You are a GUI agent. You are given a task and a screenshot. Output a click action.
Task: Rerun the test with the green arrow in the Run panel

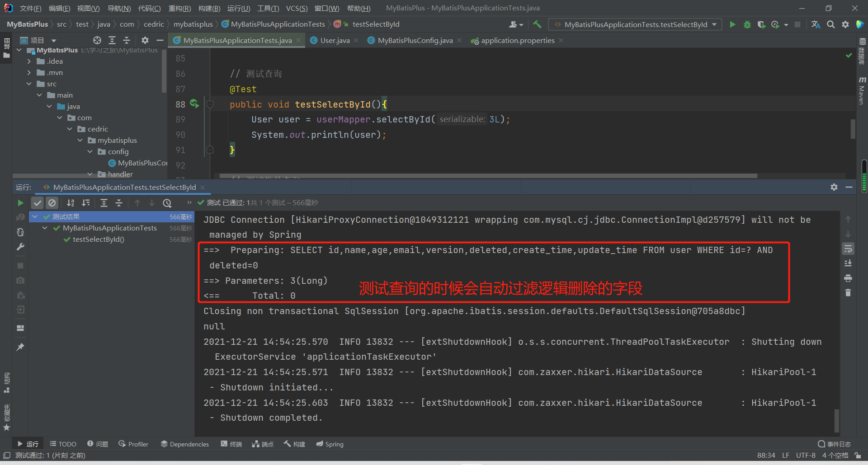[20, 203]
